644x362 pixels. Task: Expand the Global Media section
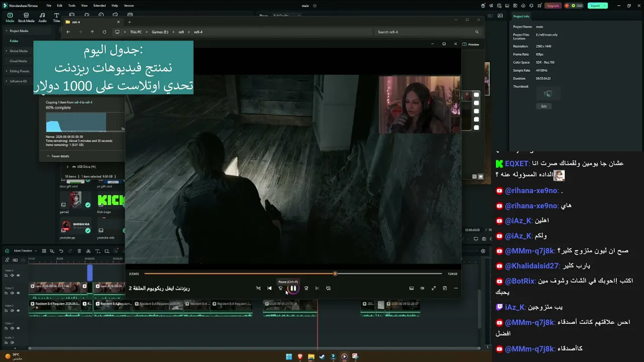[7, 51]
